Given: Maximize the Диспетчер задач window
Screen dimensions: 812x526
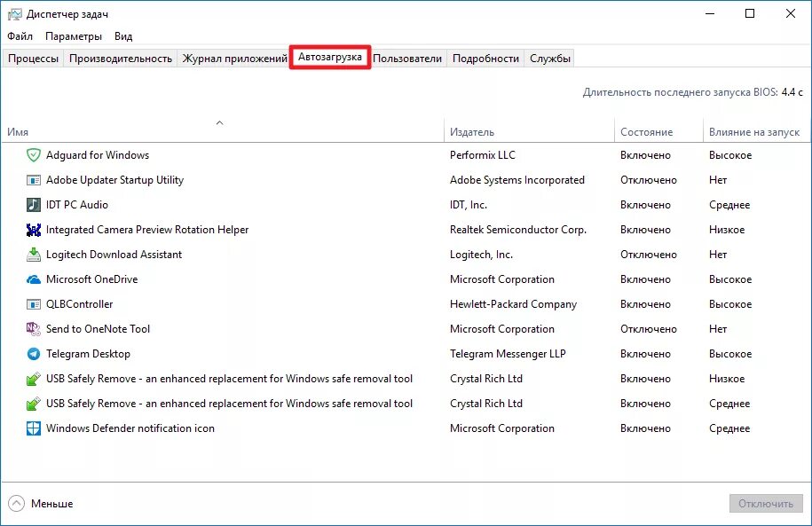Looking at the screenshot, I should click(749, 13).
